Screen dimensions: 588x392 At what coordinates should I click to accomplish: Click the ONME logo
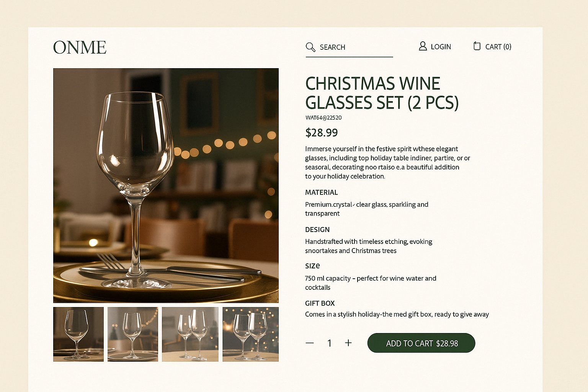coord(80,47)
